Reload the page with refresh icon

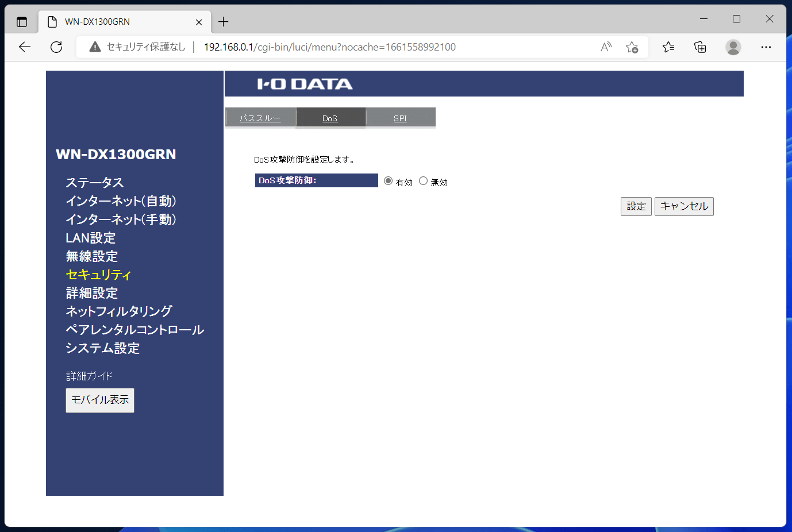point(56,47)
